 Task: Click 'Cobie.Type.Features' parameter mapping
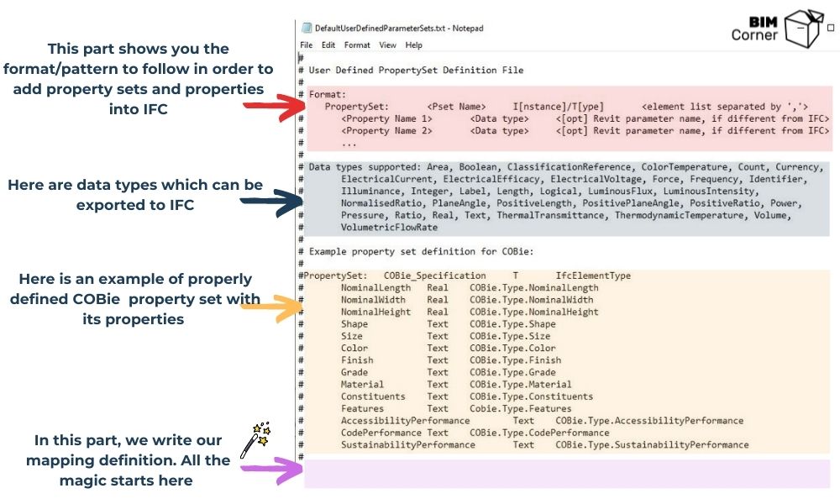pyautogui.click(x=521, y=409)
